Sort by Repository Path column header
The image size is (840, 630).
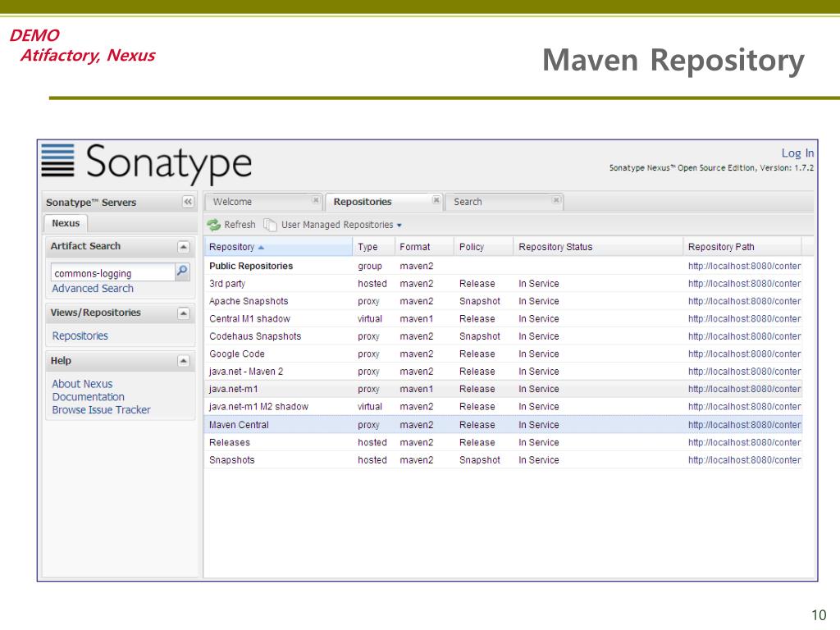pos(742,247)
